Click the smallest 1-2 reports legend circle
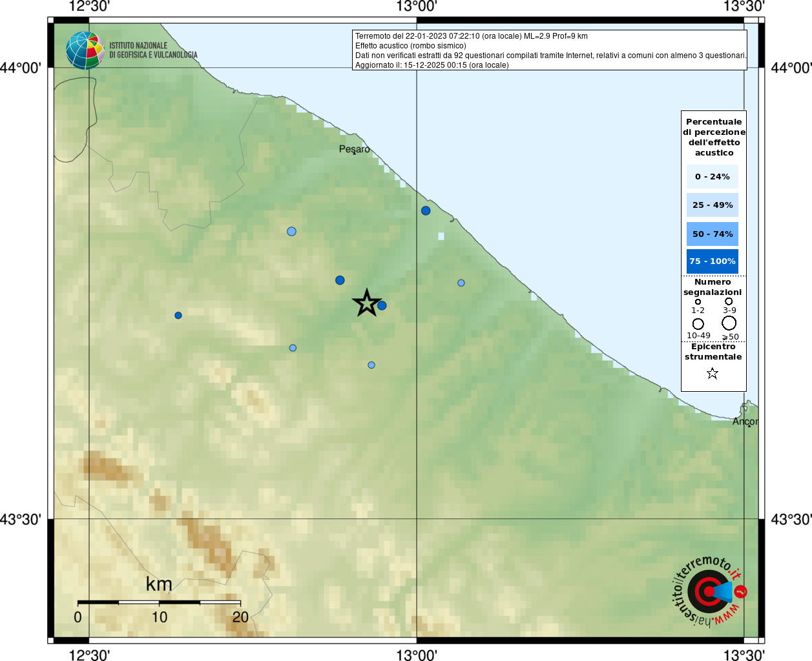This screenshot has height=661, width=812. pyautogui.click(x=698, y=301)
